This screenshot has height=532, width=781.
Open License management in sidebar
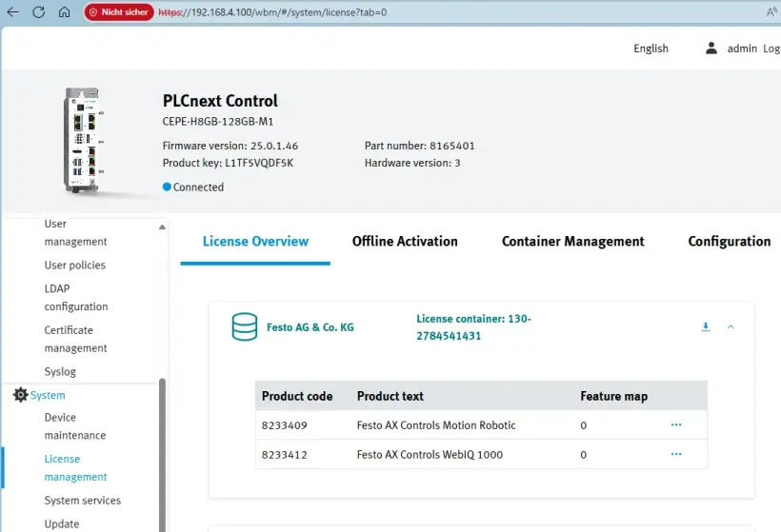tap(75, 468)
